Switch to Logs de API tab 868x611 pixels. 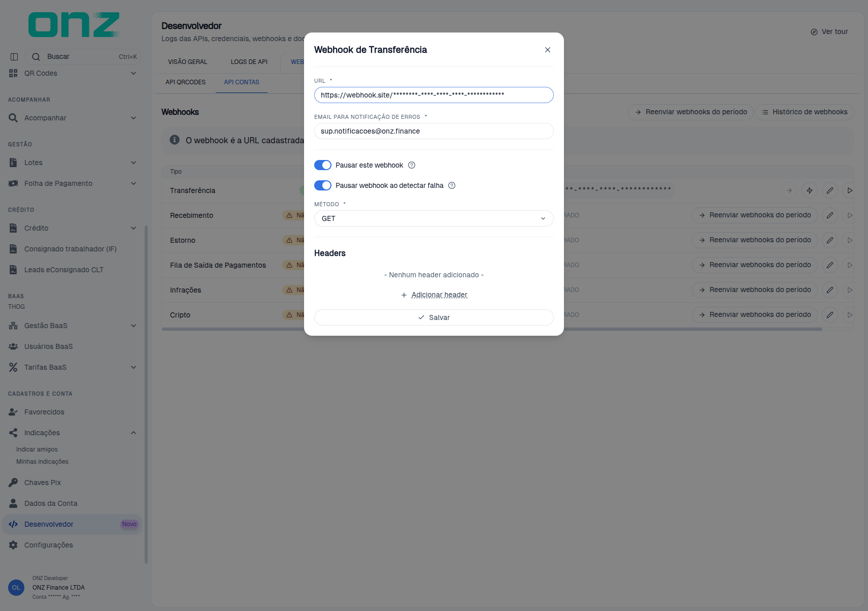[x=249, y=62]
